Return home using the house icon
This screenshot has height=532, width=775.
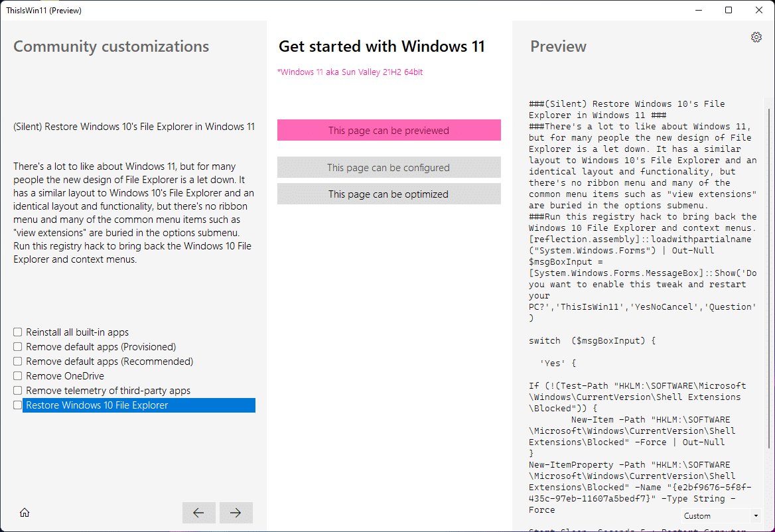[25, 512]
